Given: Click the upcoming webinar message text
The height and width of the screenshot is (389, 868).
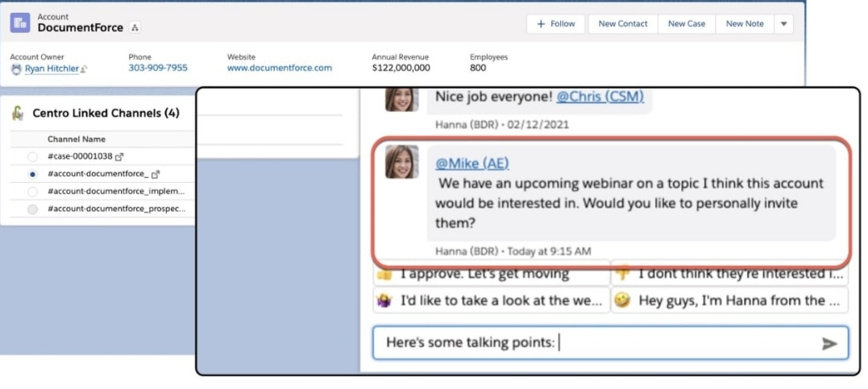Looking at the screenshot, I should click(629, 203).
